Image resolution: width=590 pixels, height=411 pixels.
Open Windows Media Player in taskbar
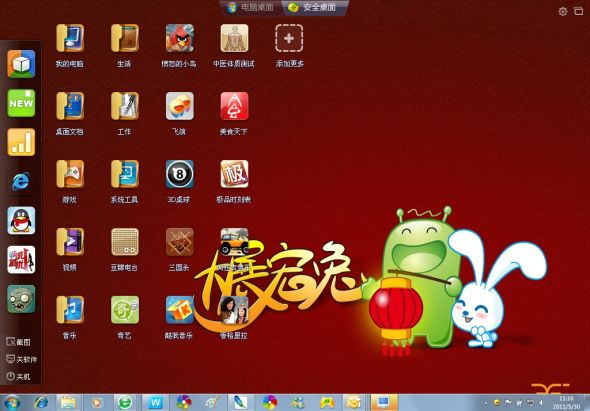coord(97,403)
